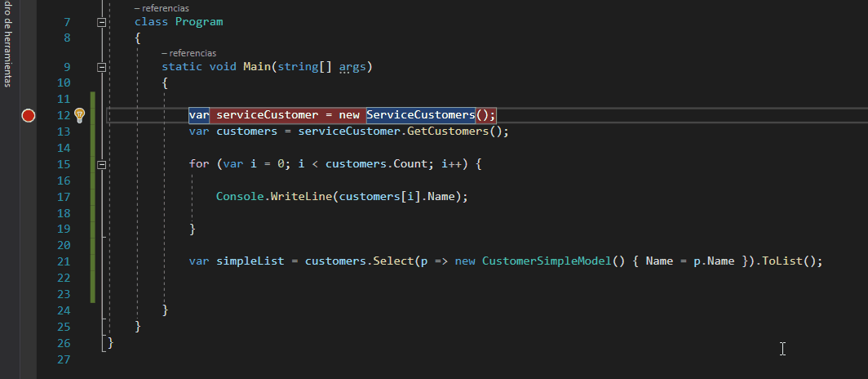Click line number 21 in the gutter
Screen dimensions: 868x379
tap(64, 261)
